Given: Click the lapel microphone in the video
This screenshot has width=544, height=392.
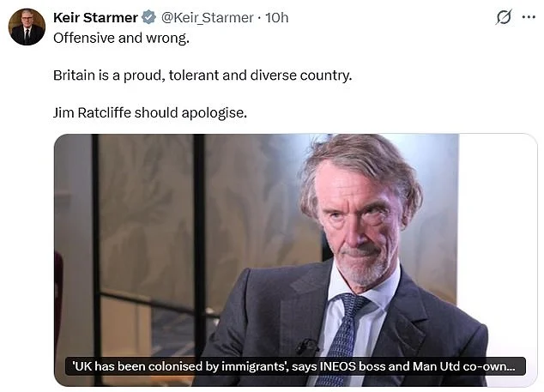Looking at the screenshot, I should click(x=307, y=346).
